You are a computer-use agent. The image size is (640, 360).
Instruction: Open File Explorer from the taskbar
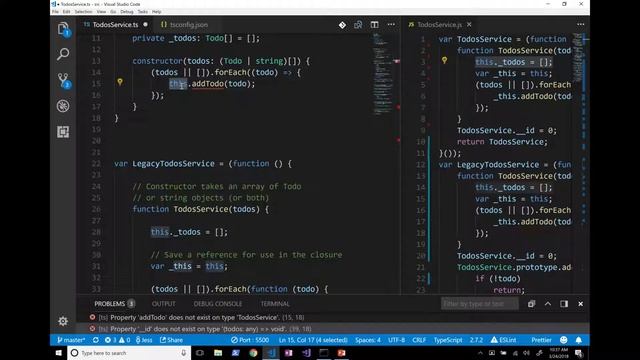coord(218,353)
